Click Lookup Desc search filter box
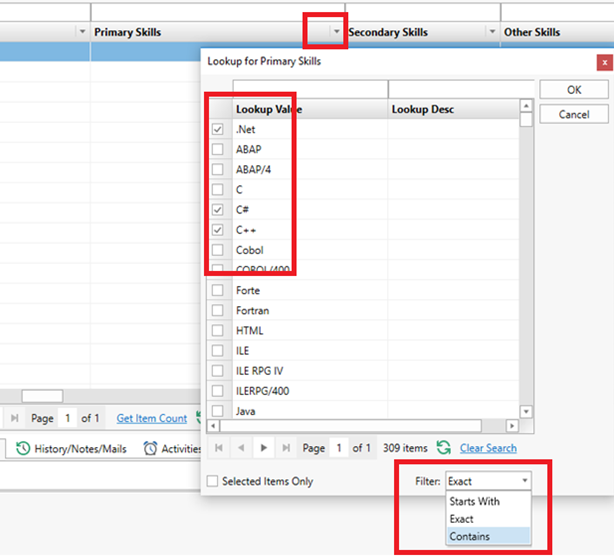This screenshot has height=557, width=614. pyautogui.click(x=461, y=89)
